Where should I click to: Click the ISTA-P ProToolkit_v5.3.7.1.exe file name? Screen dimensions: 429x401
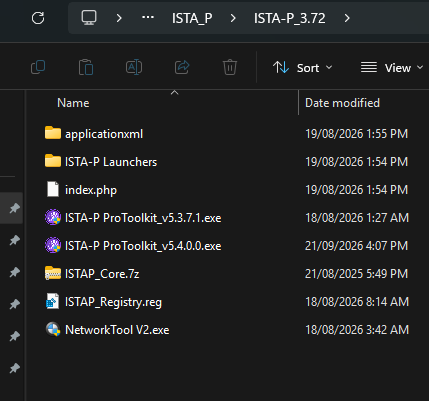coord(143,218)
